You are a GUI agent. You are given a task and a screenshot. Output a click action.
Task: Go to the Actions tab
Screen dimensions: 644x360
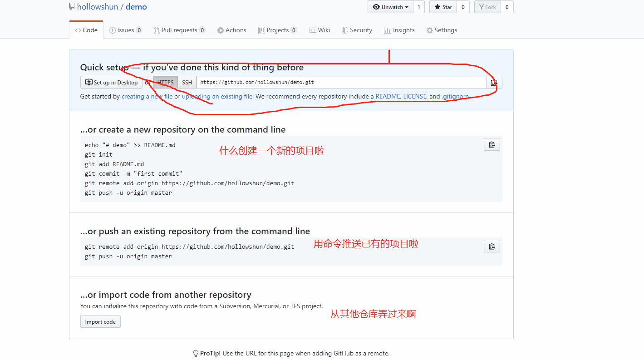pos(232,30)
